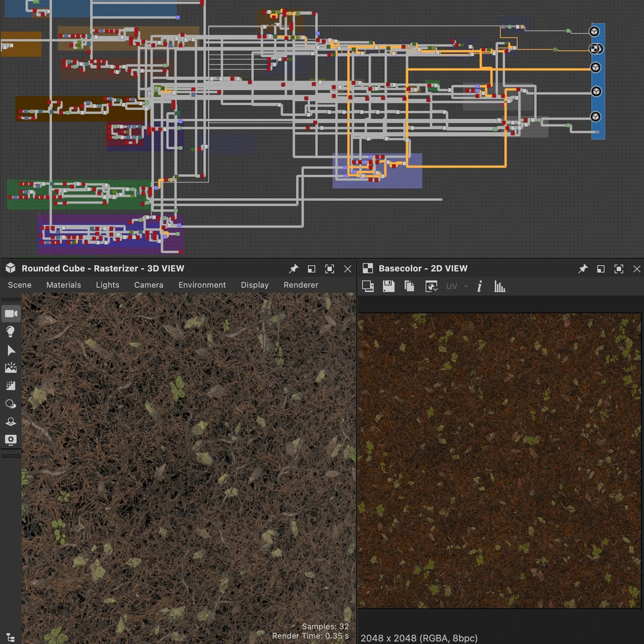
Task: Close the 2D View panel
Action: 637,269
